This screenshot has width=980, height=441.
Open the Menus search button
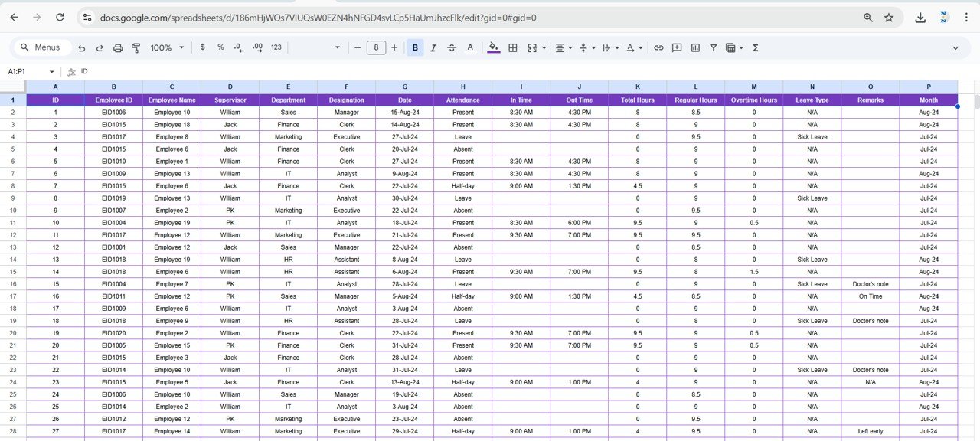pyautogui.click(x=41, y=47)
